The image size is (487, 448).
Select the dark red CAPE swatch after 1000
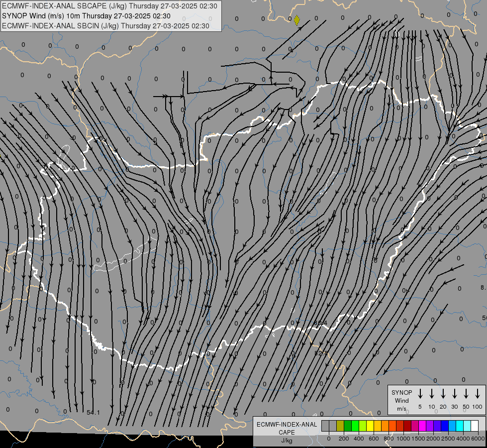tap(408, 426)
